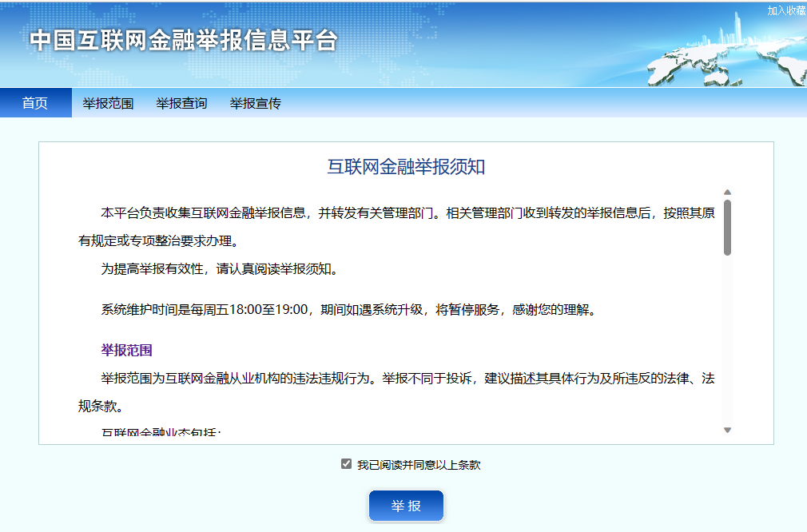Select the 举报宣传 tab

tap(256, 102)
